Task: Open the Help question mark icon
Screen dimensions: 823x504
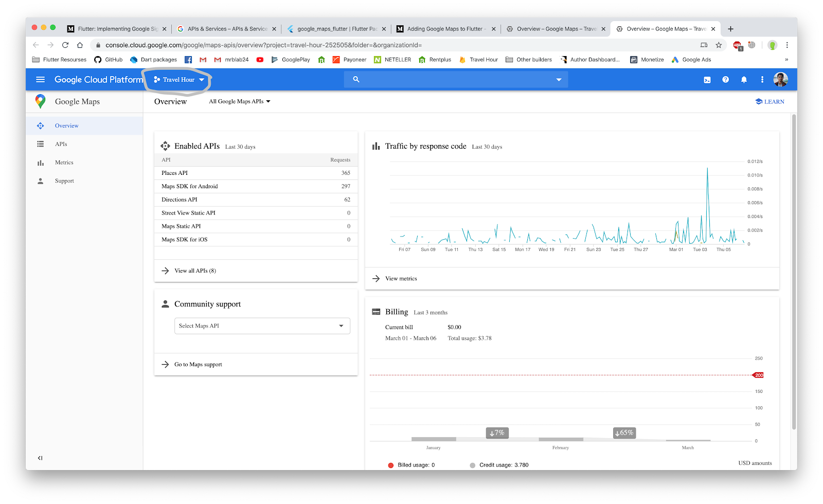Action: (x=725, y=80)
